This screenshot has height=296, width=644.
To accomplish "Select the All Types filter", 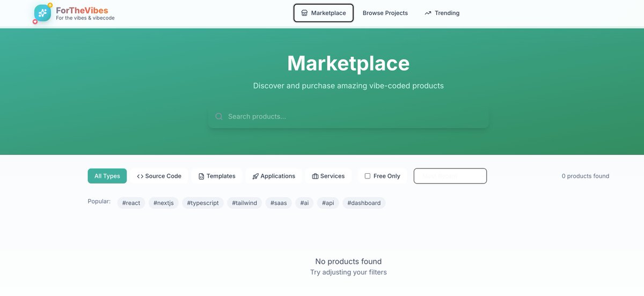I will [x=107, y=176].
